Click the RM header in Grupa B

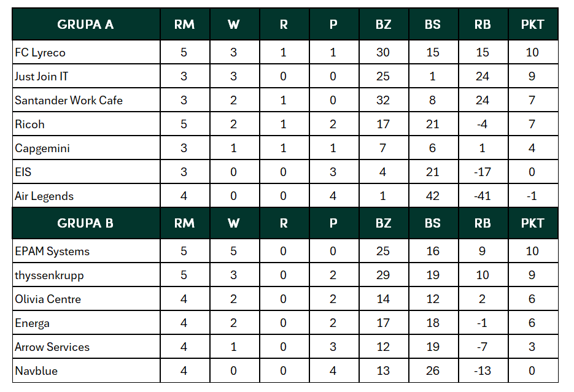pos(184,223)
